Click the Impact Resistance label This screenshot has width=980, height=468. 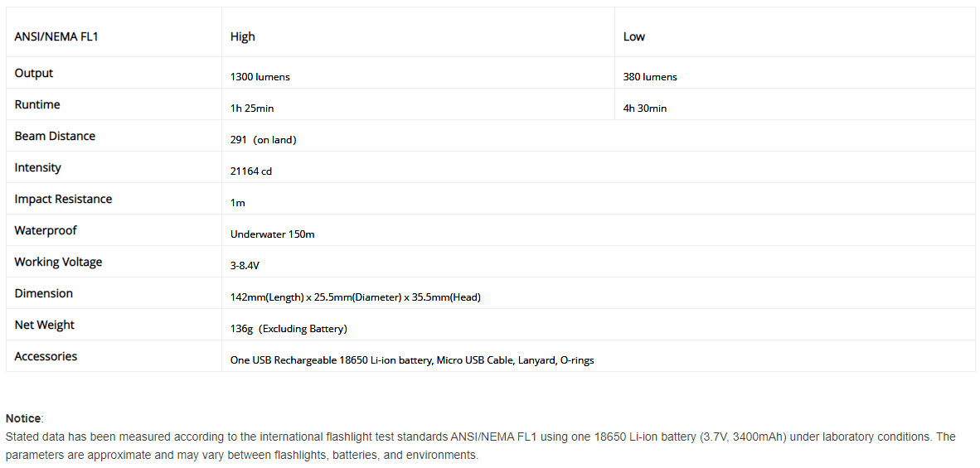63,199
